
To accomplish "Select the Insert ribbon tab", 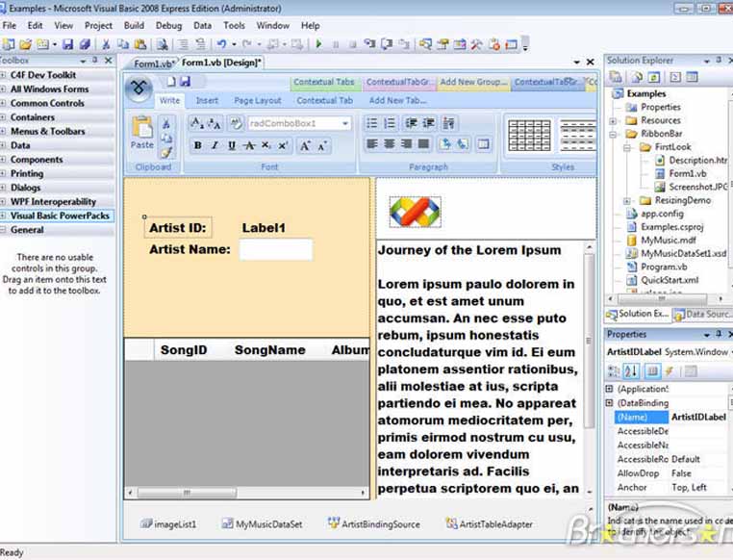I will (x=207, y=100).
